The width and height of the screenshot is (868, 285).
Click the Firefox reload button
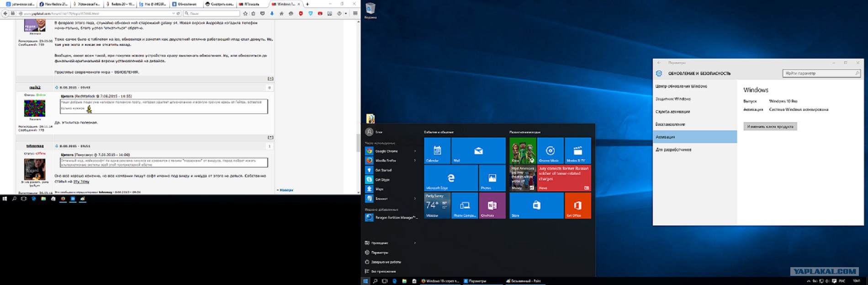click(x=178, y=14)
